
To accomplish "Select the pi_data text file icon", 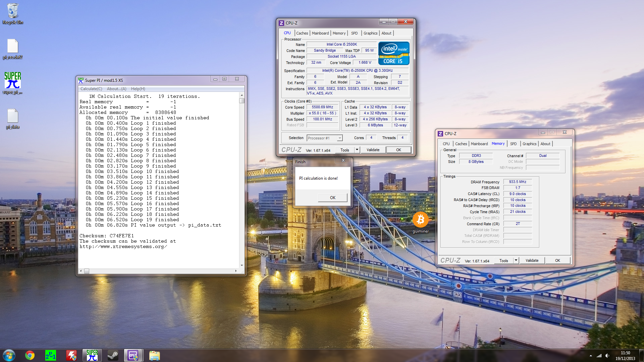I will pyautogui.click(x=13, y=119).
